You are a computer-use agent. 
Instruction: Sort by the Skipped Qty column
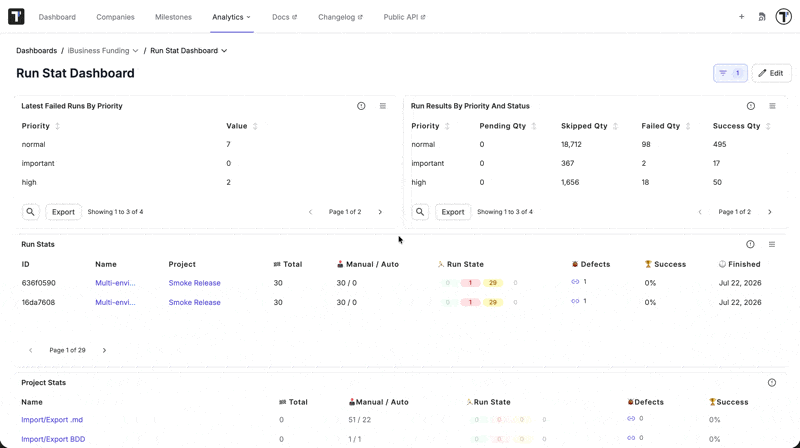click(x=615, y=126)
